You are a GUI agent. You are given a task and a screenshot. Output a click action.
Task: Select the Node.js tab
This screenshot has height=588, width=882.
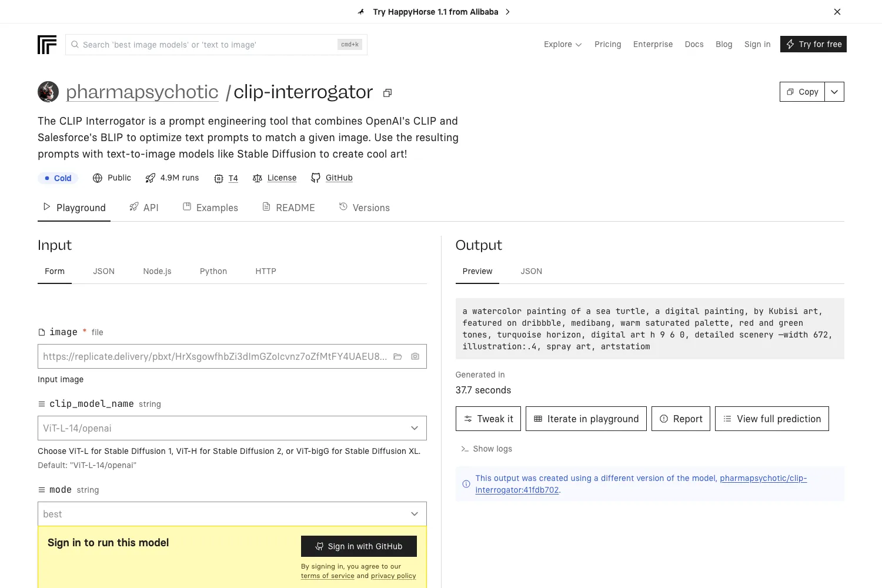click(157, 271)
